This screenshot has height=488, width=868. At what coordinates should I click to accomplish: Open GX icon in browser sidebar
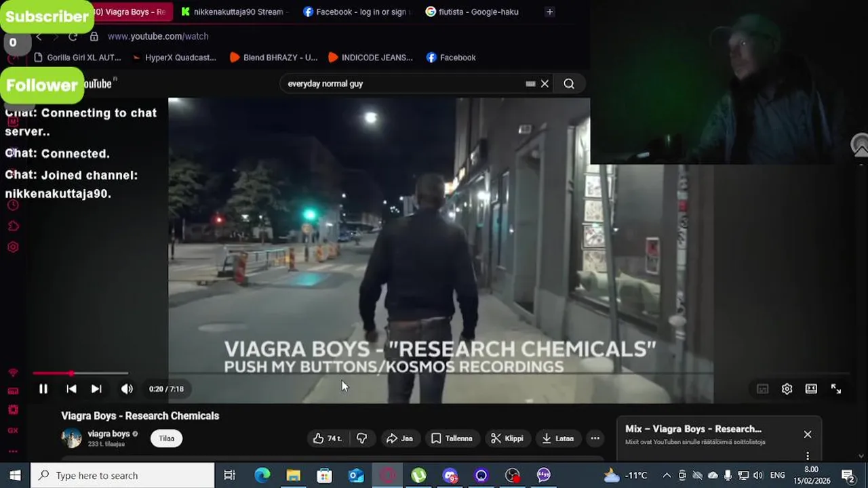(x=13, y=430)
